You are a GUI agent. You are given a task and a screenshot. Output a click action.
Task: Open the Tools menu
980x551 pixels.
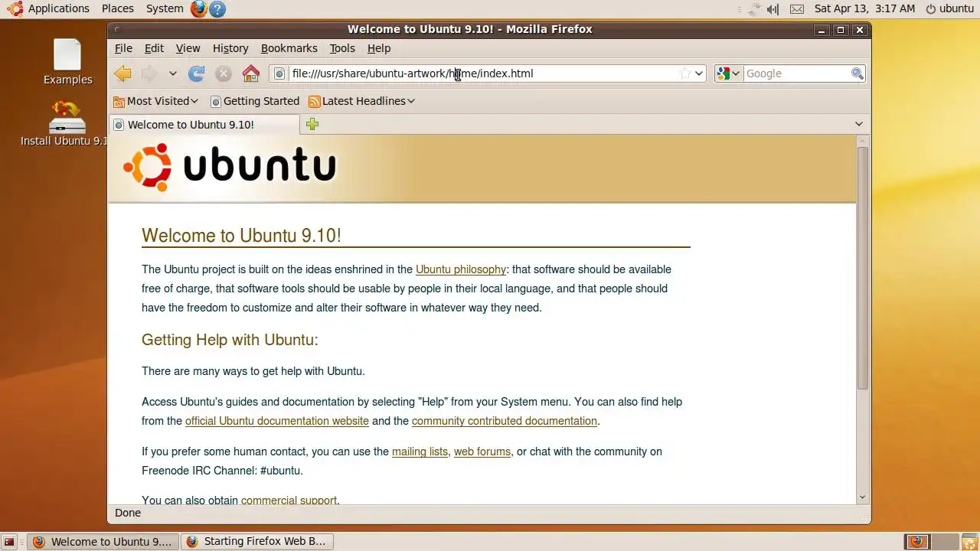pos(342,48)
